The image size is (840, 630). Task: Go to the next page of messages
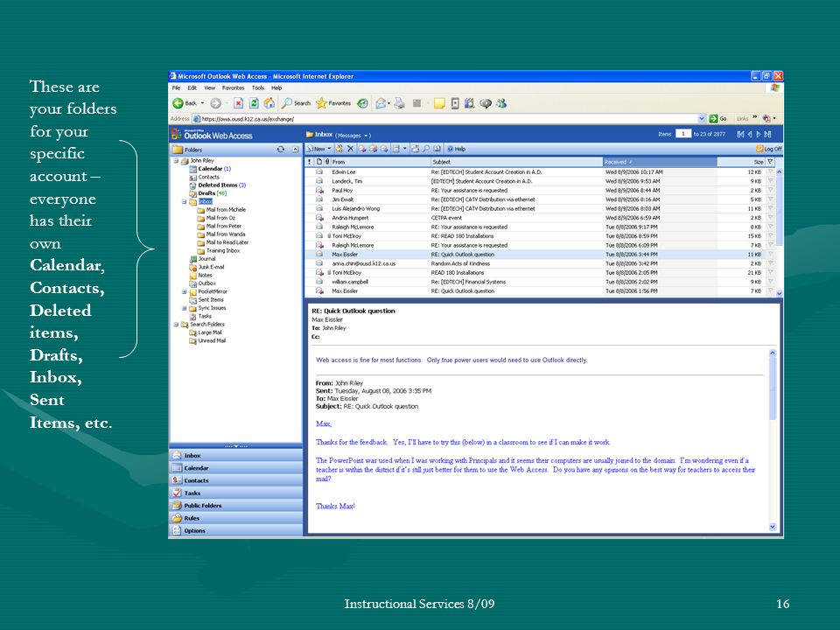pos(759,135)
